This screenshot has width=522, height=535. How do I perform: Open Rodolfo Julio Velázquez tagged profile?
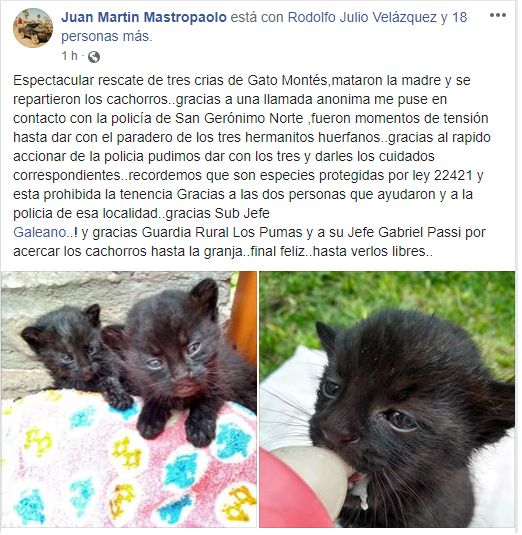[x=362, y=17]
